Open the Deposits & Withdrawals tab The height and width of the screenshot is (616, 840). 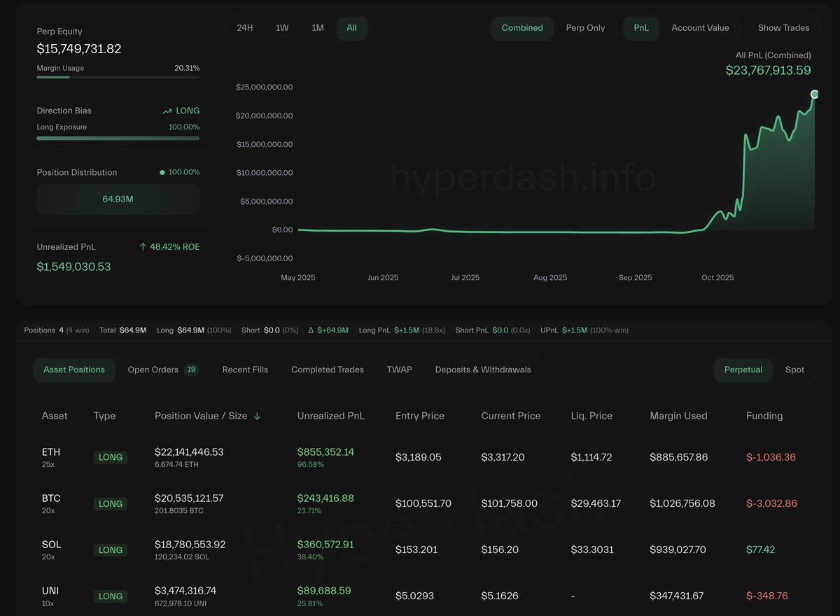[483, 370]
